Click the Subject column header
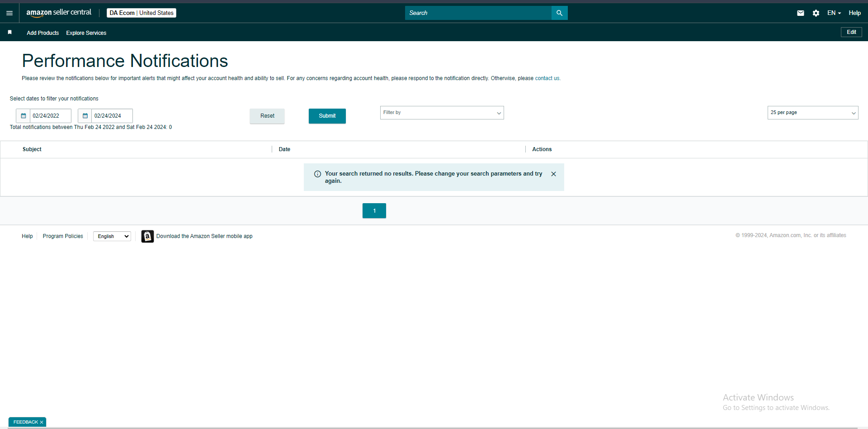 [x=32, y=149]
